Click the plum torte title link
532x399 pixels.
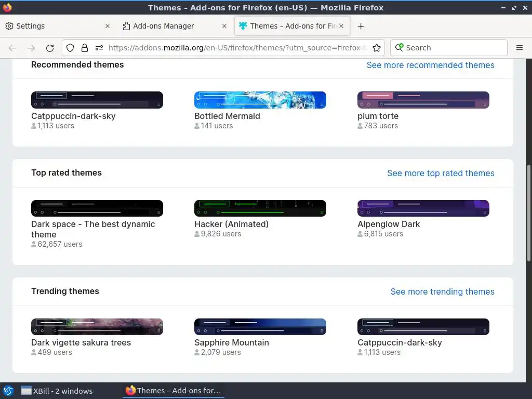point(378,116)
